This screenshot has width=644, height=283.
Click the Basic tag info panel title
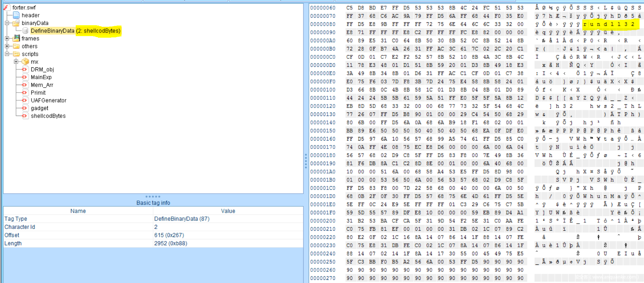[153, 203]
